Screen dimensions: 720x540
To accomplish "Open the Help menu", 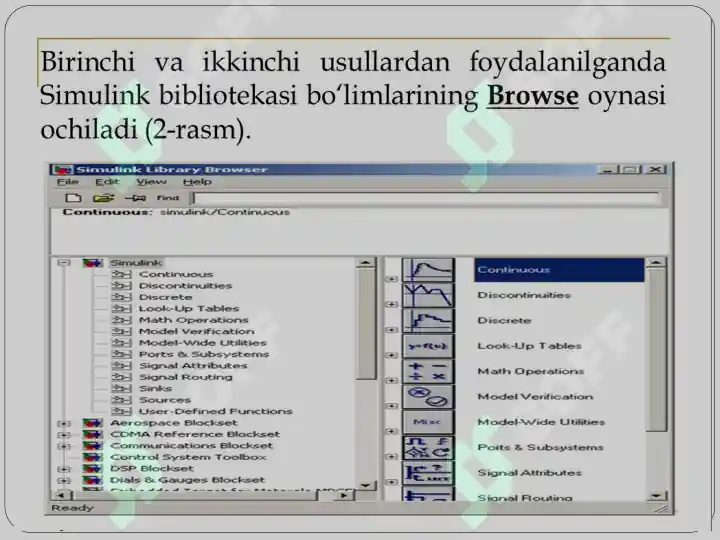I will point(197,182).
